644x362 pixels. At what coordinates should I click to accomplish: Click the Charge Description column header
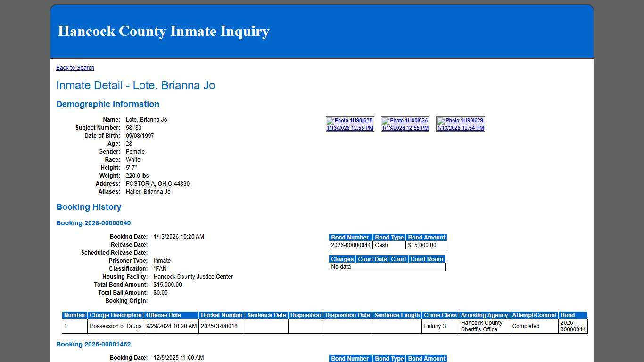point(116,315)
